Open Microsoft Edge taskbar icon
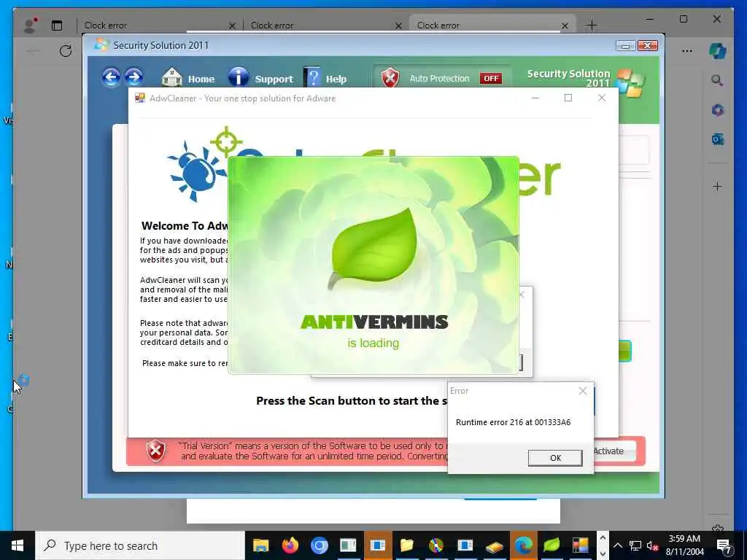The width and height of the screenshot is (747, 560). click(522, 545)
